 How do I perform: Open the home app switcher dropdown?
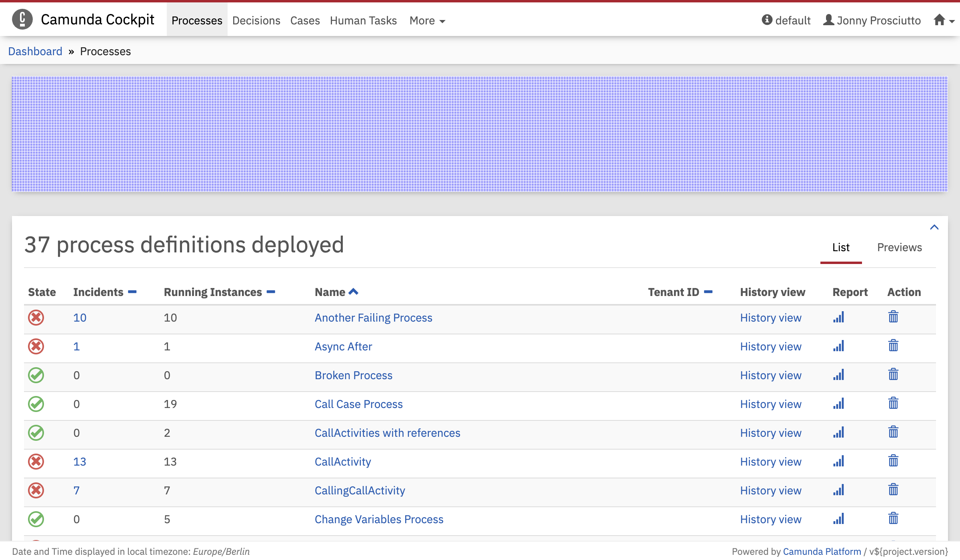[944, 20]
